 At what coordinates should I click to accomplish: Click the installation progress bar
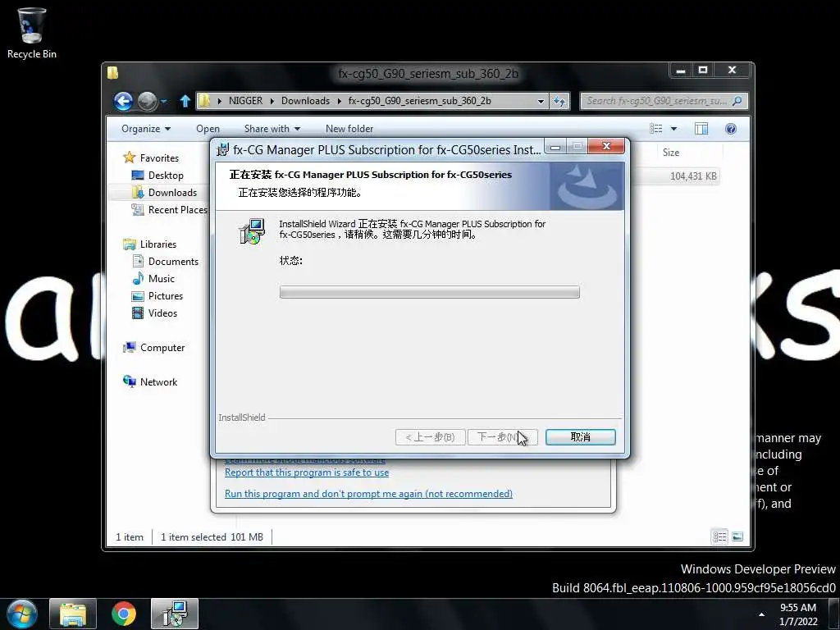point(430,292)
